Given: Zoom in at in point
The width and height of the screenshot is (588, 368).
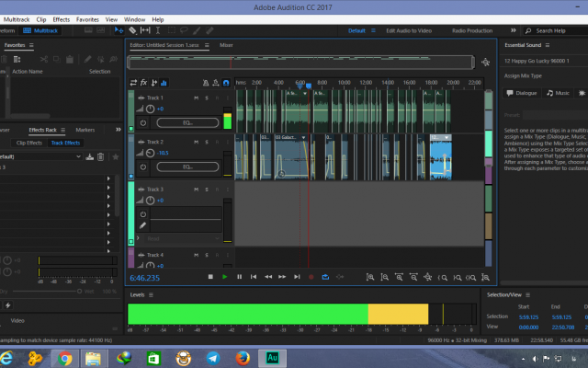Looking at the screenshot, I should pyautogui.click(x=443, y=278).
